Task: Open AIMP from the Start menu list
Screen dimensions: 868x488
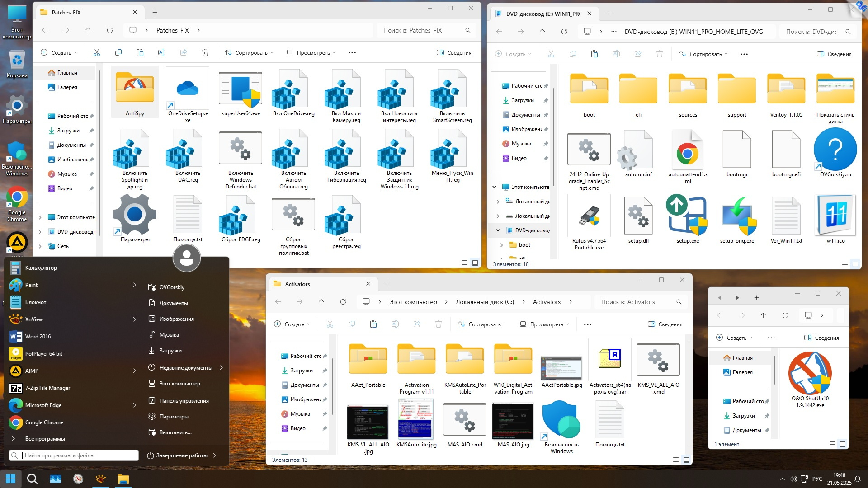Action: click(x=32, y=371)
